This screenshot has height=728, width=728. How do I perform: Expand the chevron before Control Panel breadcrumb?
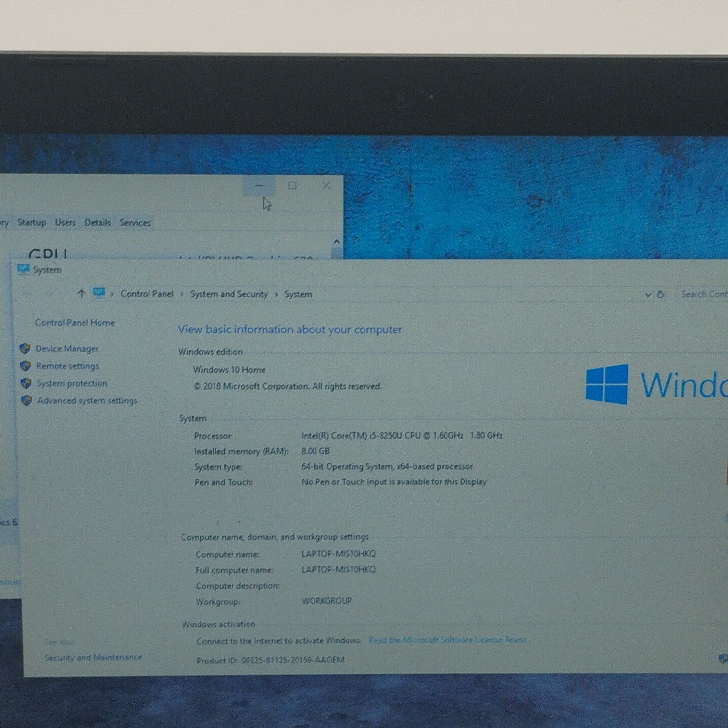[112, 294]
